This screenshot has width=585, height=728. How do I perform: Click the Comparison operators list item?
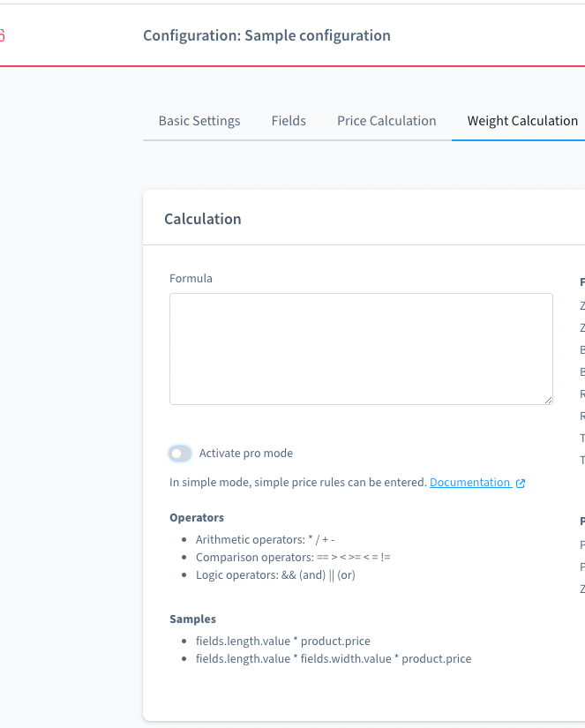tap(293, 557)
